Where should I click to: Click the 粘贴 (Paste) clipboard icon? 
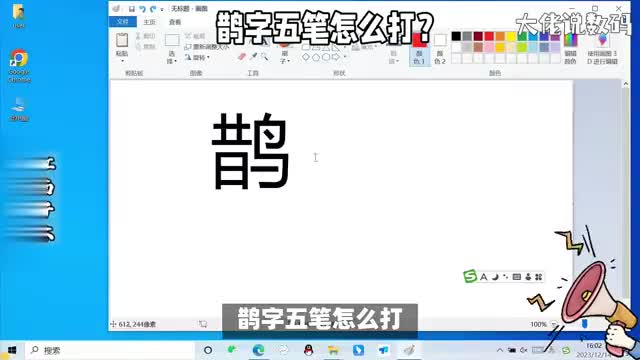pyautogui.click(x=122, y=40)
